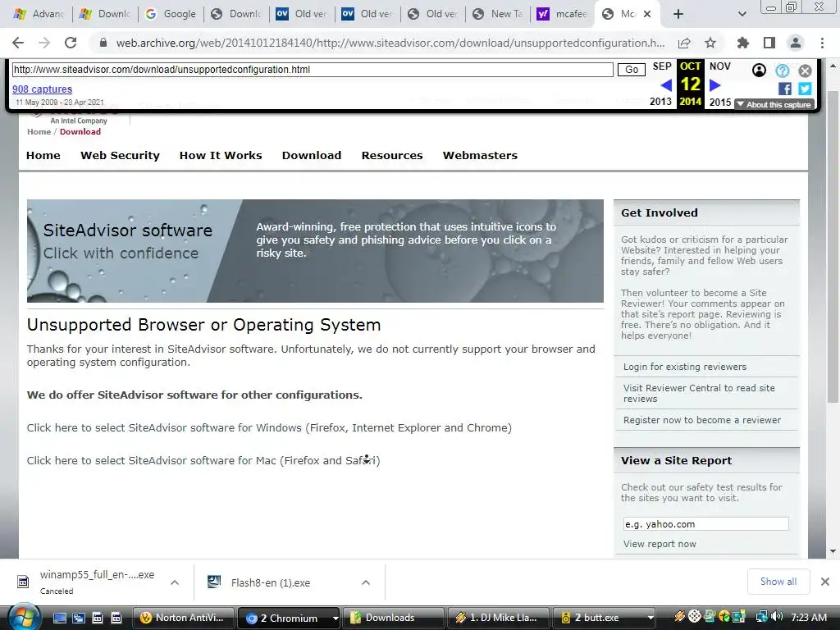Open the 908 captures link
This screenshot has height=630, width=840.
coord(43,89)
